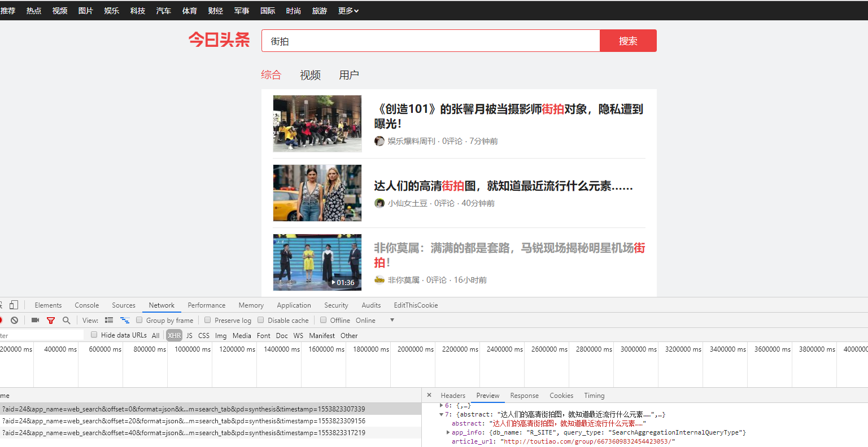Switch to the 视频 search results tab

click(x=310, y=75)
